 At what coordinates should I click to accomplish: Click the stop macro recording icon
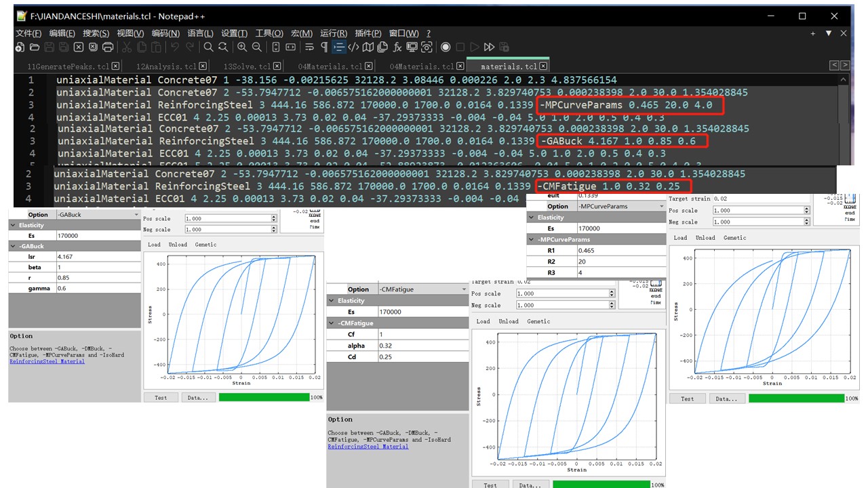460,47
